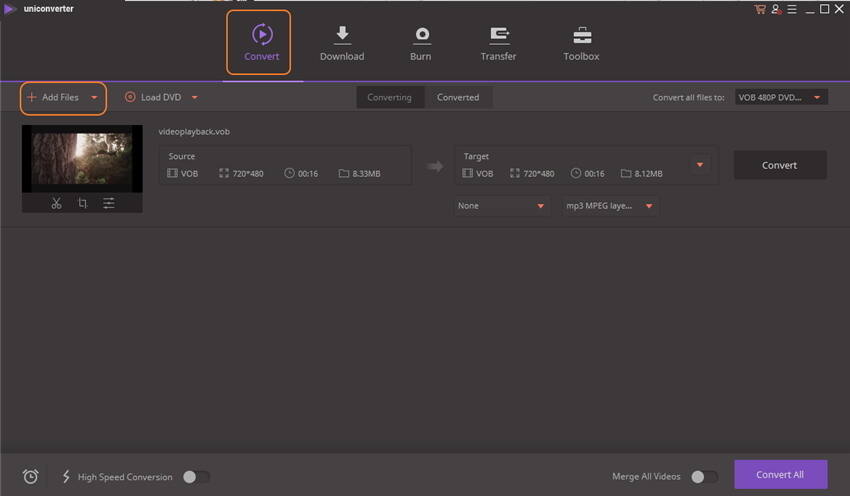Screen dimensions: 850x496
Task: Click the source 8.33MB size value
Action: coord(366,174)
